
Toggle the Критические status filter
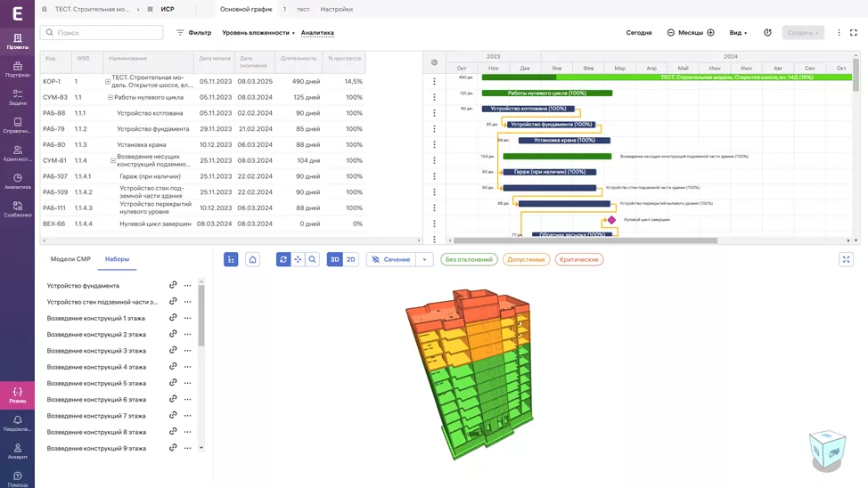(579, 259)
